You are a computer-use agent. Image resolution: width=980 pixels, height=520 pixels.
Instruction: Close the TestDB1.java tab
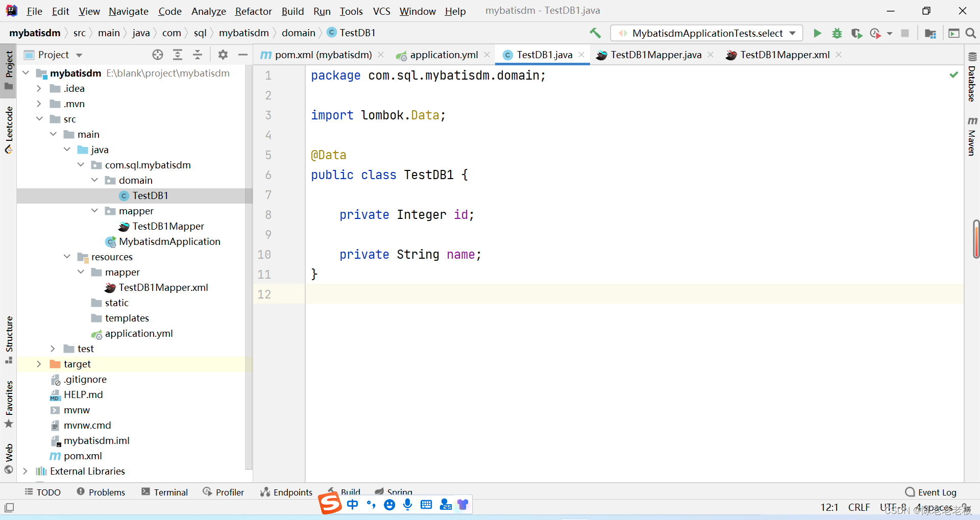pyautogui.click(x=581, y=55)
